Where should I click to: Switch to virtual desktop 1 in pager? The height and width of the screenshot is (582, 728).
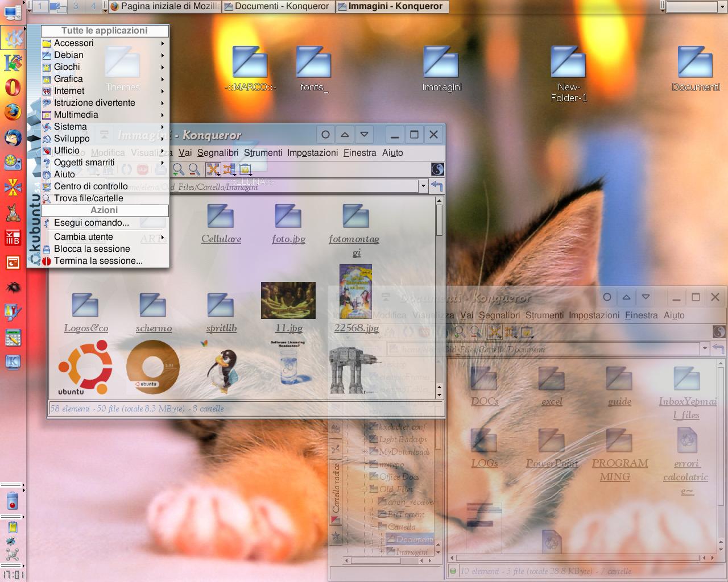pyautogui.click(x=40, y=6)
